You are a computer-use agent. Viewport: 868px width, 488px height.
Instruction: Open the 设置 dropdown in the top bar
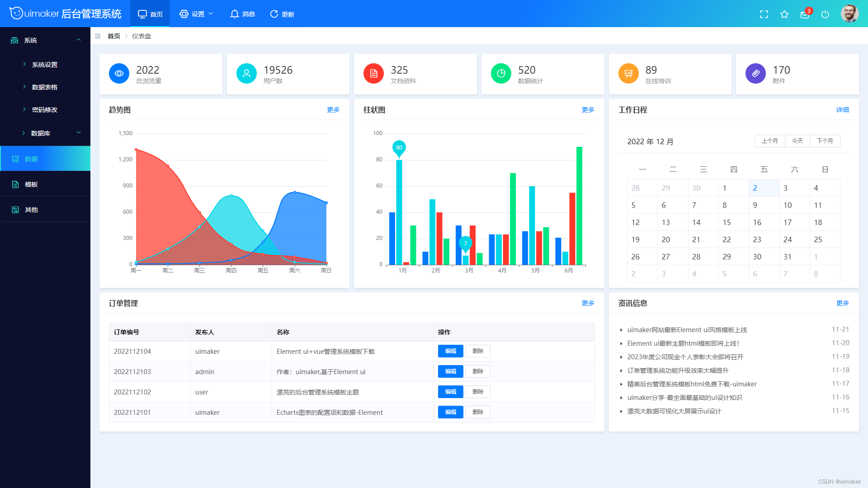(x=196, y=14)
